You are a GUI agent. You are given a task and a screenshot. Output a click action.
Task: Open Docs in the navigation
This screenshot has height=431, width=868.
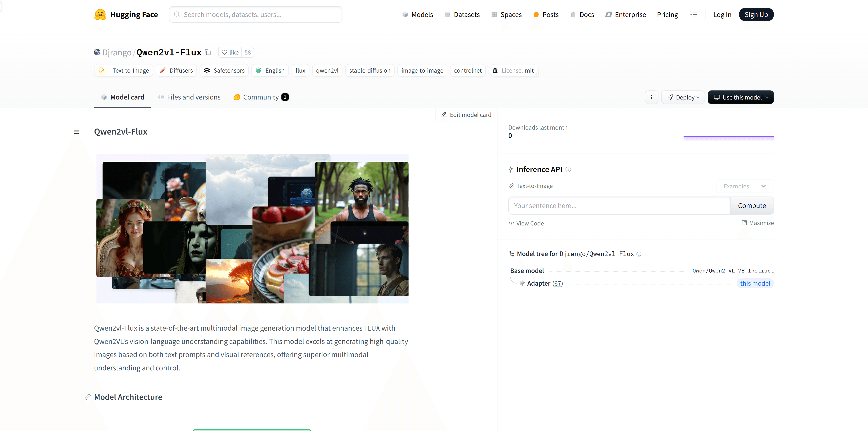pos(582,14)
